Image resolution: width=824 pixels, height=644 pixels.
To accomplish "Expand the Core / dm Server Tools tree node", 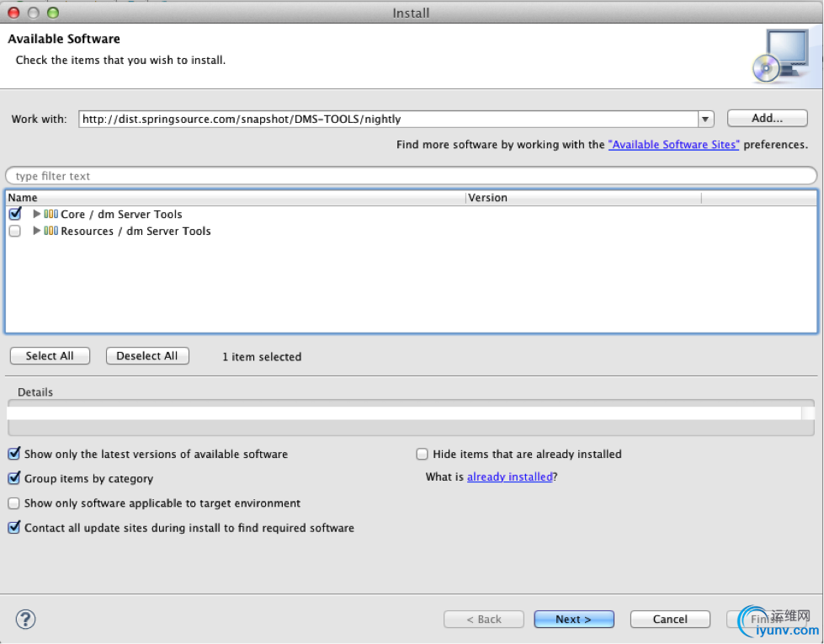I will [36, 214].
